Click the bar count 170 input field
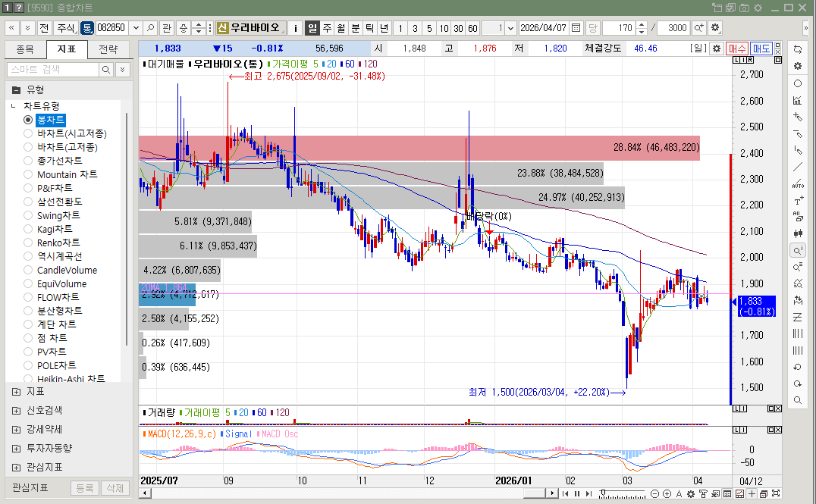The height and width of the screenshot is (504, 816). [x=620, y=27]
